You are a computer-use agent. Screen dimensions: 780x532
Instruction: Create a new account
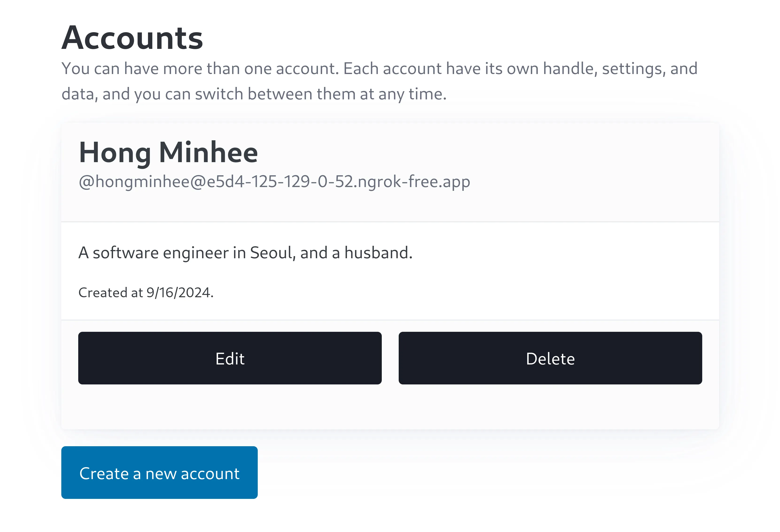coord(160,473)
